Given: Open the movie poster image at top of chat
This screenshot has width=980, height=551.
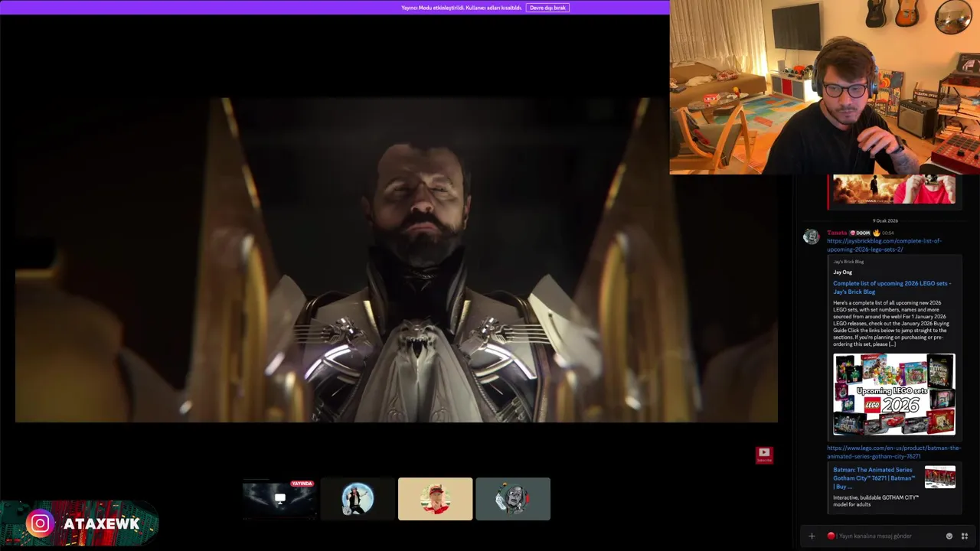Looking at the screenshot, I should coord(893,189).
